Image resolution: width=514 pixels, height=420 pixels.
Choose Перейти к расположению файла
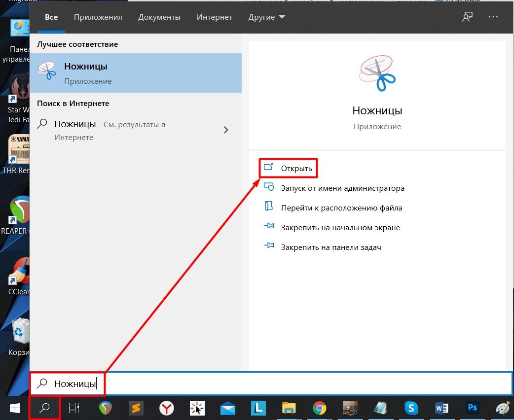333,208
